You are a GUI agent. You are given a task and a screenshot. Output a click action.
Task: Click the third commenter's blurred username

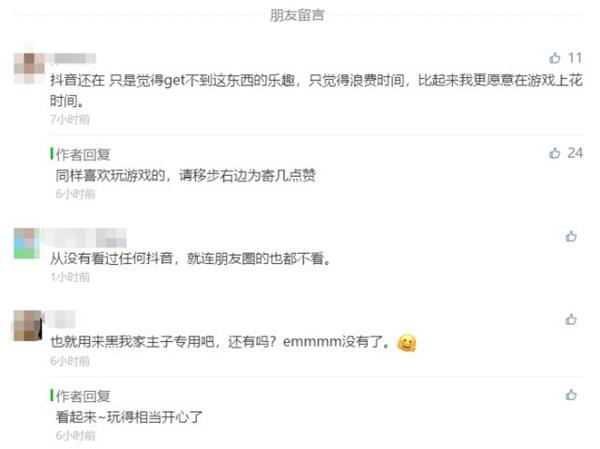point(60,320)
